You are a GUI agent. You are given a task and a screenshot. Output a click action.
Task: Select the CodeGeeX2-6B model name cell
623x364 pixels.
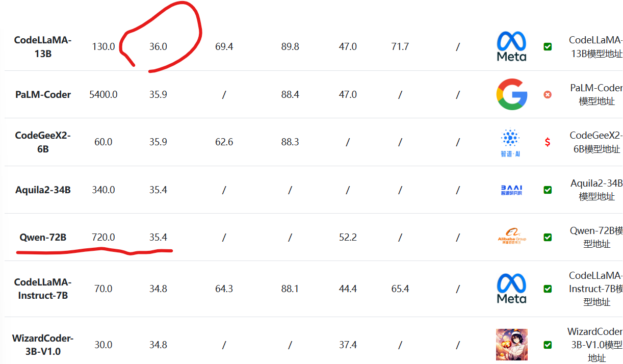[43, 142]
